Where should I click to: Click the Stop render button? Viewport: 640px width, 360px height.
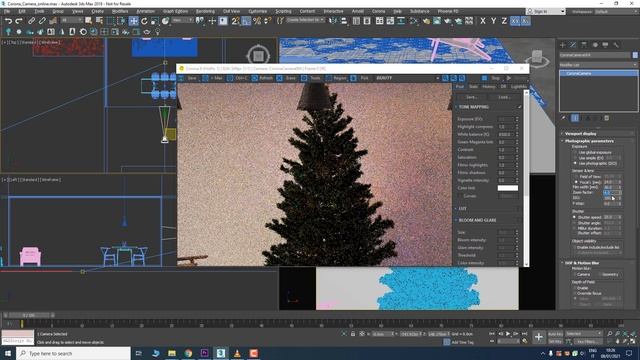(491, 78)
